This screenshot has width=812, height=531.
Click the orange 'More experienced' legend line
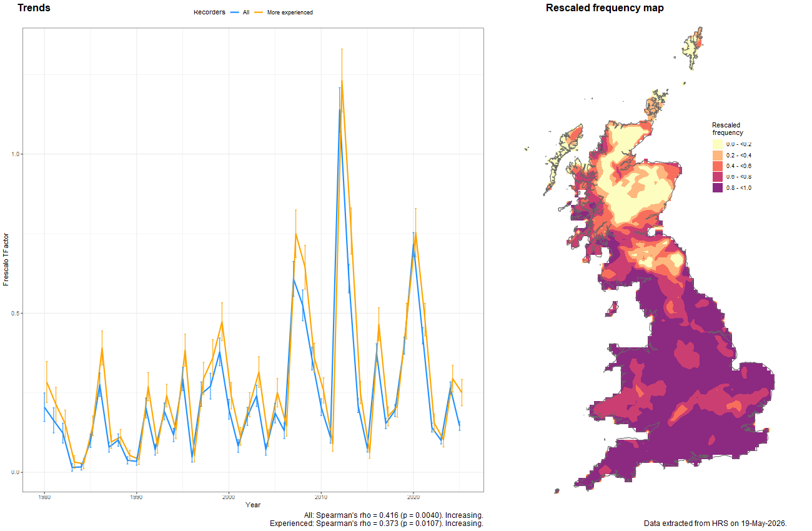click(260, 12)
